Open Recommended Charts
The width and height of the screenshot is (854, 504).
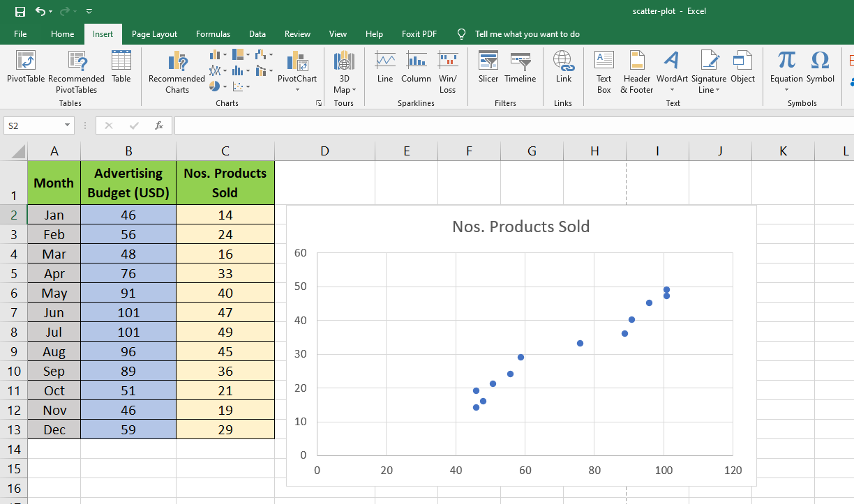pyautogui.click(x=176, y=72)
